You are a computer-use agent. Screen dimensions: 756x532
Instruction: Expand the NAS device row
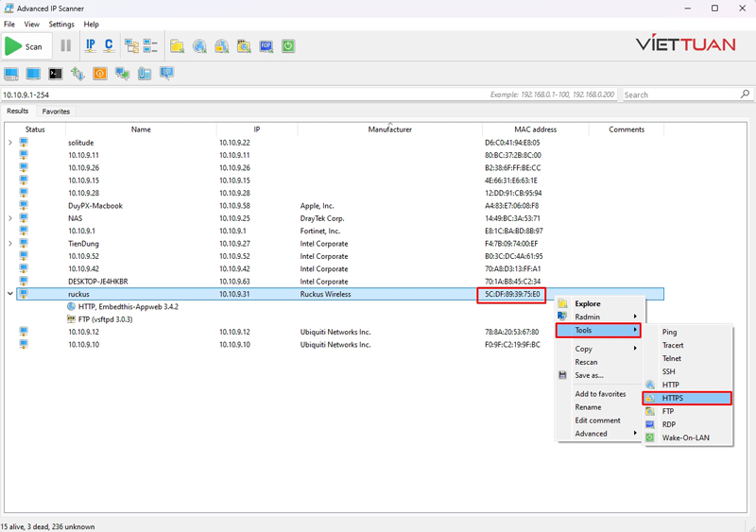tap(10, 218)
